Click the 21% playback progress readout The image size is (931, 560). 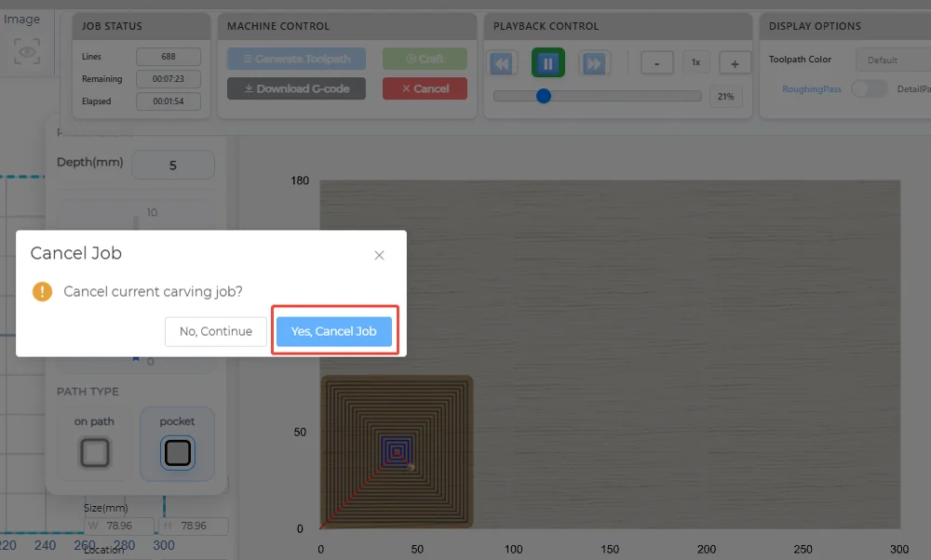click(725, 96)
